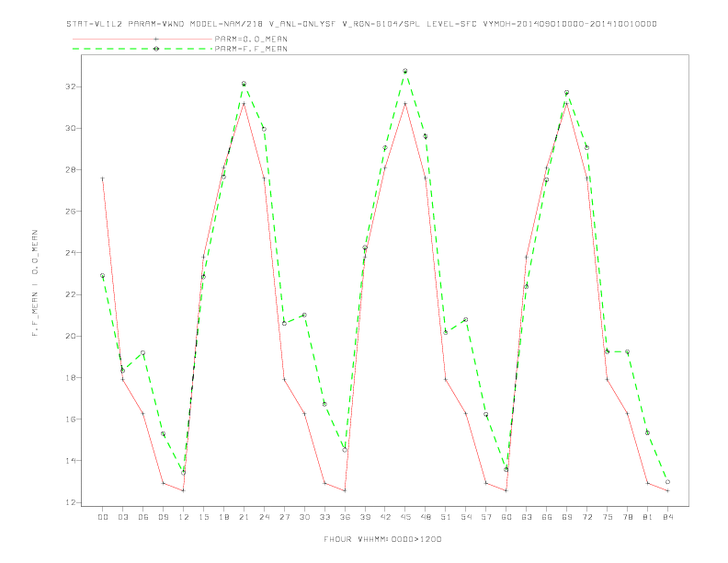Click the x-axis tick label 45
728x563 pixels.
pyautogui.click(x=405, y=517)
